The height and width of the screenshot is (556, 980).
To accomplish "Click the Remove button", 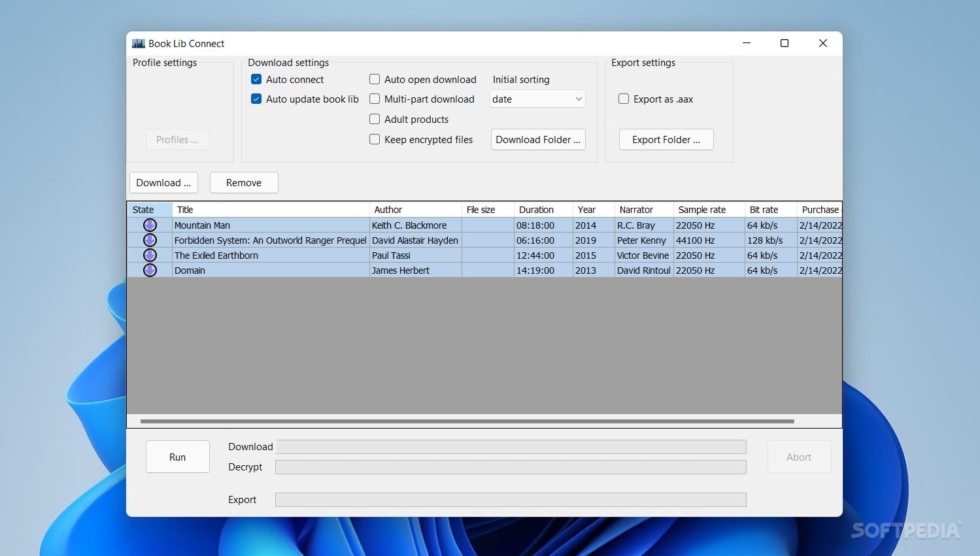I will tap(244, 183).
